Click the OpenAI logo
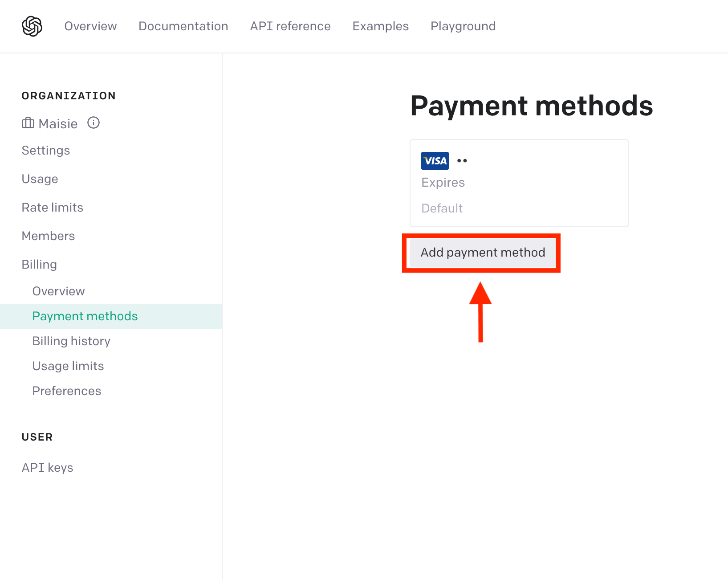 [x=32, y=26]
